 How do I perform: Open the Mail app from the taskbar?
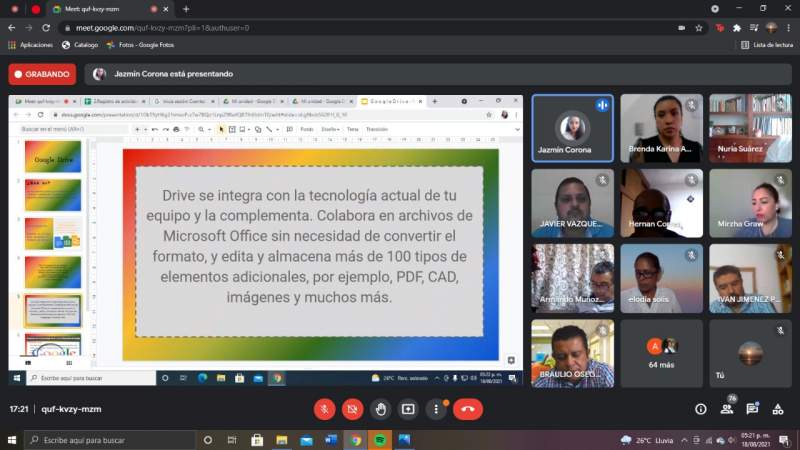(306, 440)
